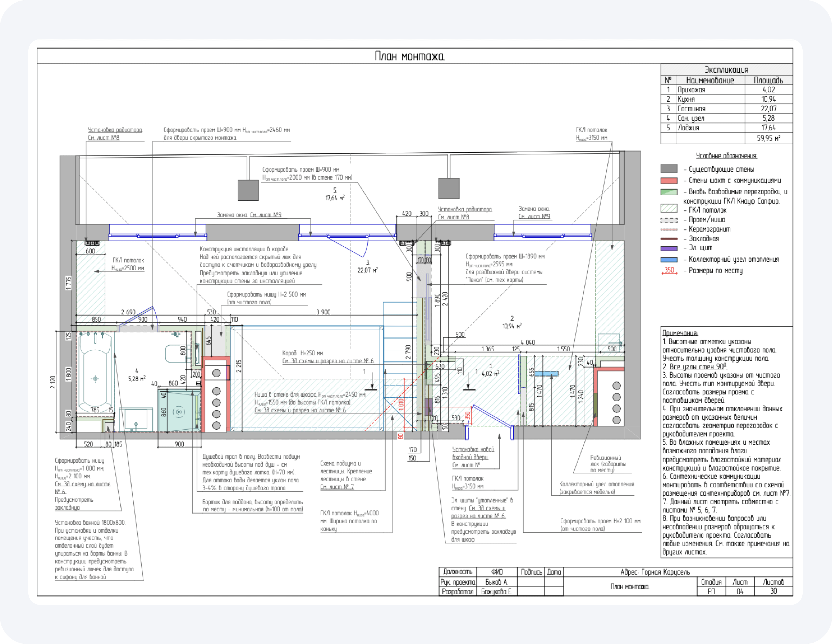832x644 pixels.
Task: Click the left gray square column on the loggia
Action: (x=248, y=190)
